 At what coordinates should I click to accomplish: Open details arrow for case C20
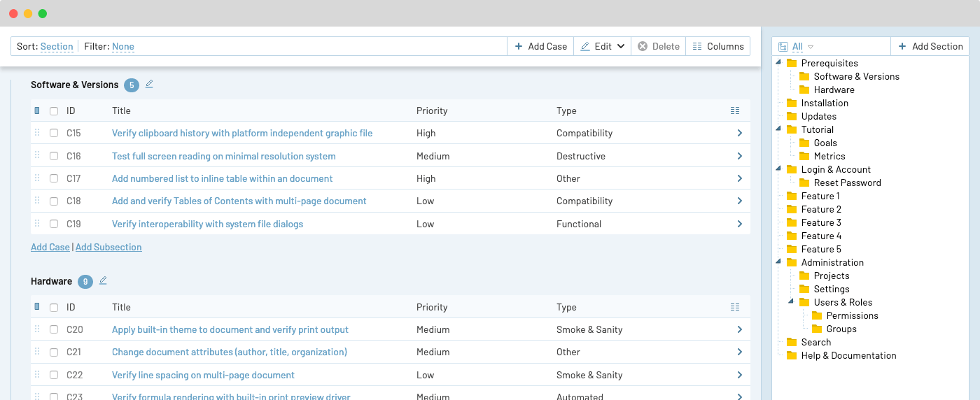(740, 329)
